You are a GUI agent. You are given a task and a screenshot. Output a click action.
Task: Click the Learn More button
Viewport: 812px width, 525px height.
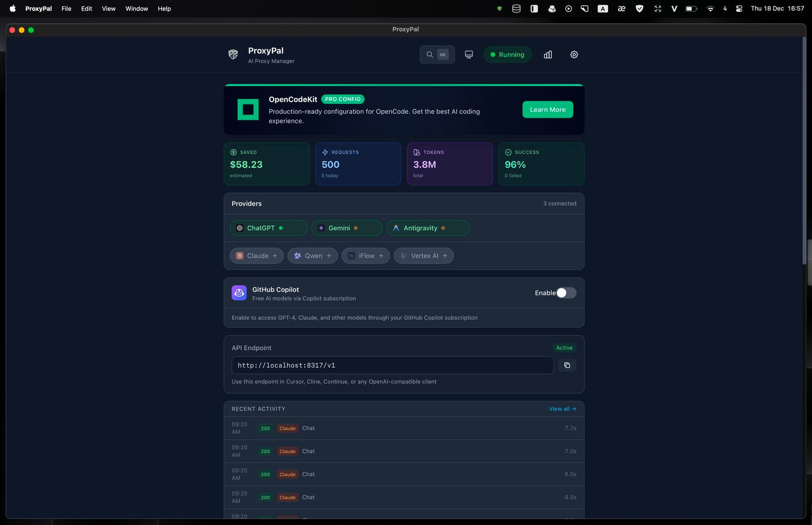pyautogui.click(x=547, y=110)
